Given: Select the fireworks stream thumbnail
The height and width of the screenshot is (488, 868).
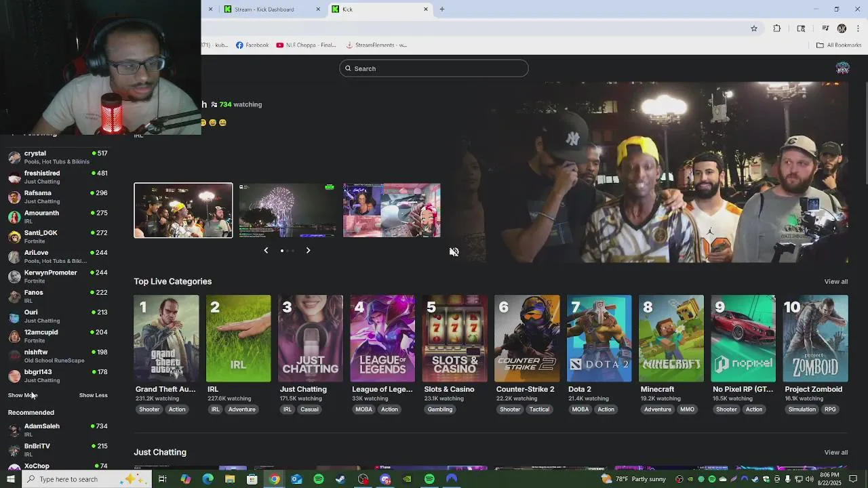Looking at the screenshot, I should tap(288, 210).
